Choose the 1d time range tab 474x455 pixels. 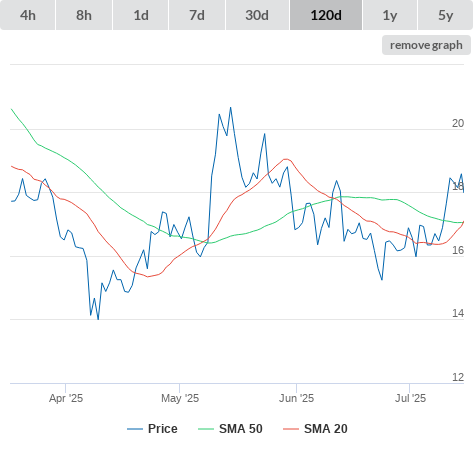tap(141, 15)
